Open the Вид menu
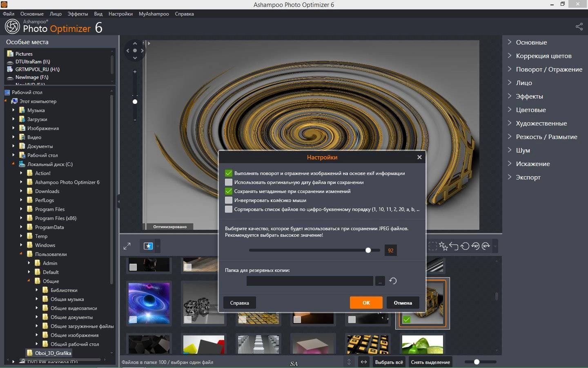 tap(98, 14)
